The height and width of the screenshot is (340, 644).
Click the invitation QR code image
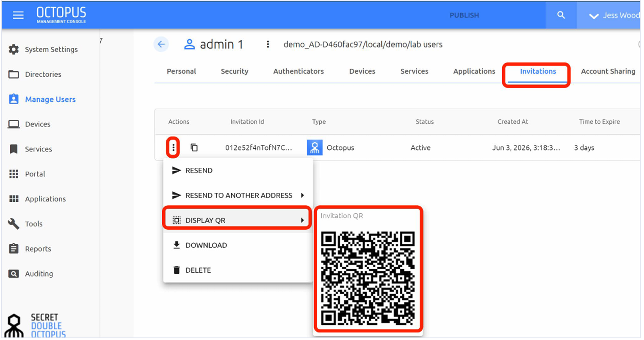[368, 278]
